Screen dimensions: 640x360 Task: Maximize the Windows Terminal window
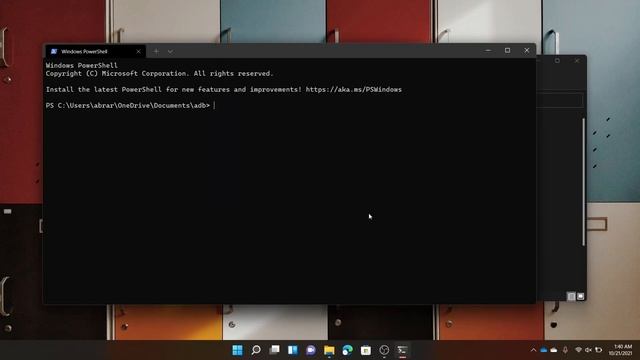coord(507,51)
